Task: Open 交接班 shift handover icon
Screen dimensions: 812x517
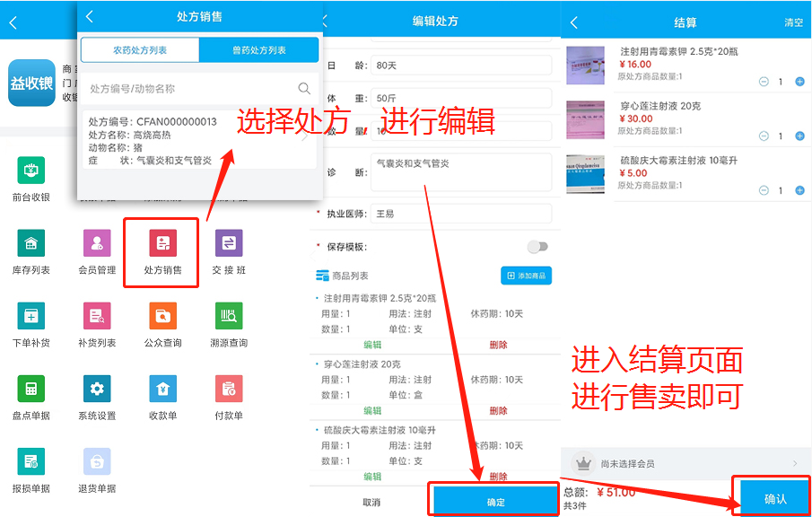Action: point(229,243)
